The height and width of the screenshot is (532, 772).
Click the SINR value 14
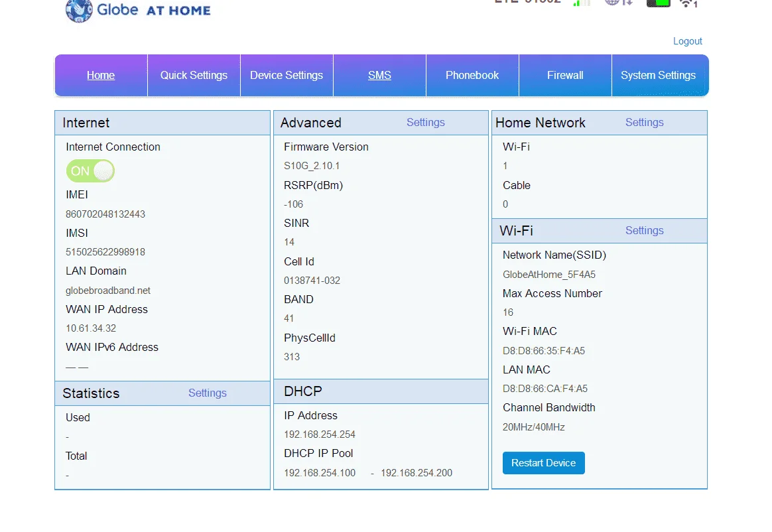point(289,242)
